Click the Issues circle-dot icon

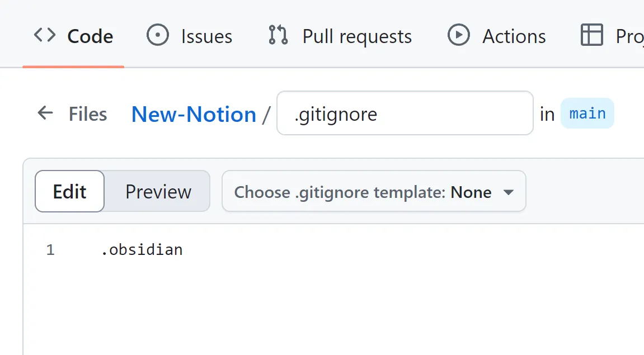click(x=158, y=35)
